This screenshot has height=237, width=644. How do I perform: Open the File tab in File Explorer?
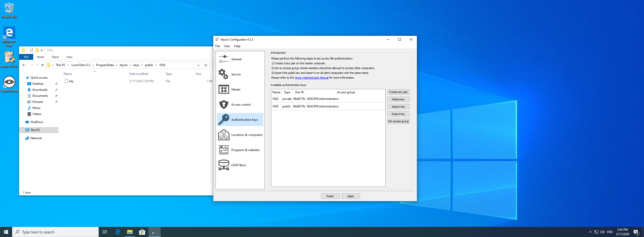(26, 57)
